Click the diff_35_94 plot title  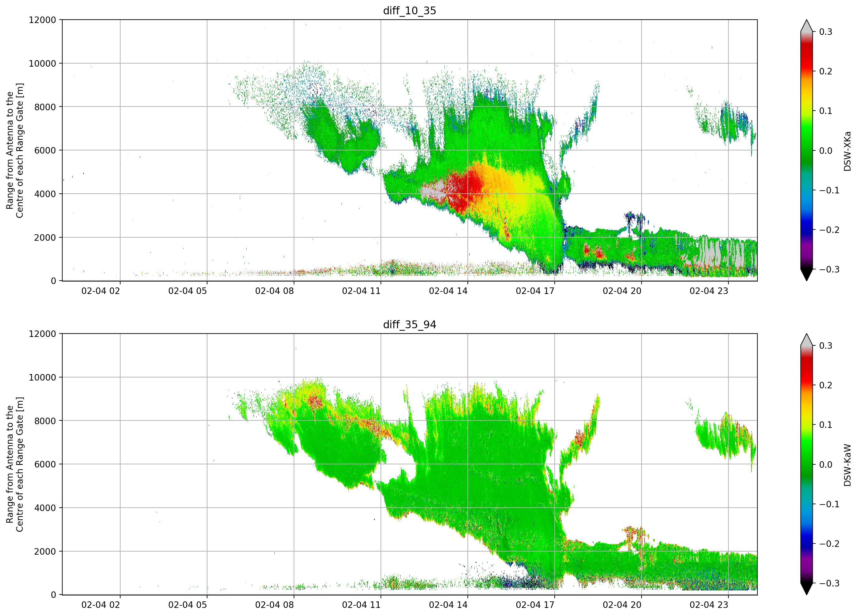[409, 325]
